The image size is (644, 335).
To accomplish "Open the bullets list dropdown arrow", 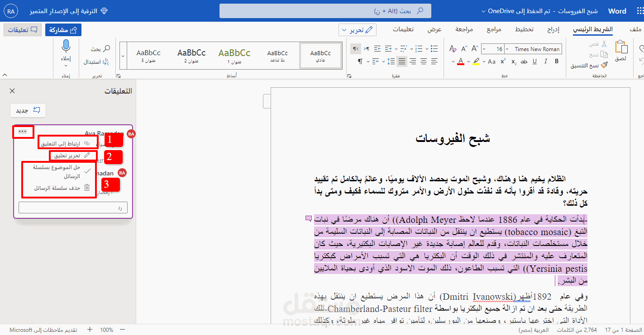I will tap(427, 49).
